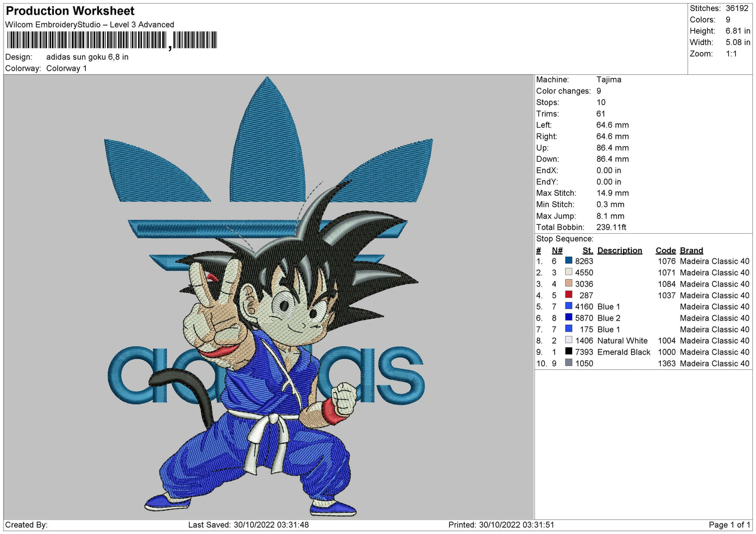Click the 'Natural White' description text

(x=623, y=340)
